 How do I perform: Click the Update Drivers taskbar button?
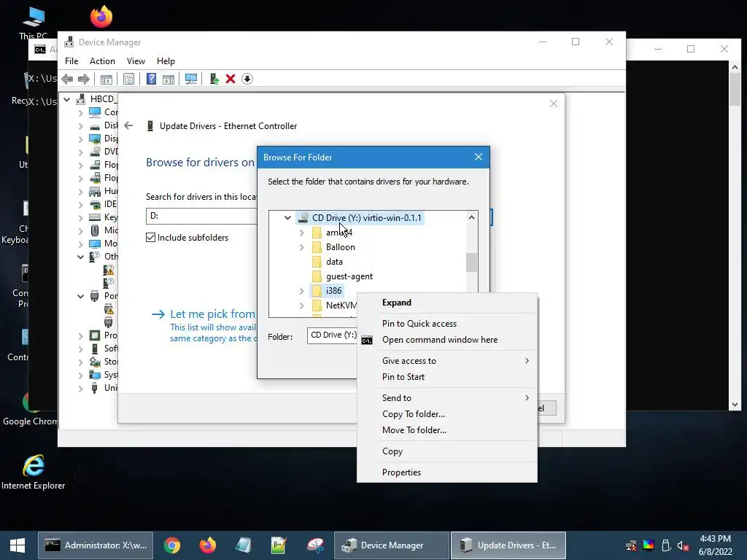click(x=508, y=545)
